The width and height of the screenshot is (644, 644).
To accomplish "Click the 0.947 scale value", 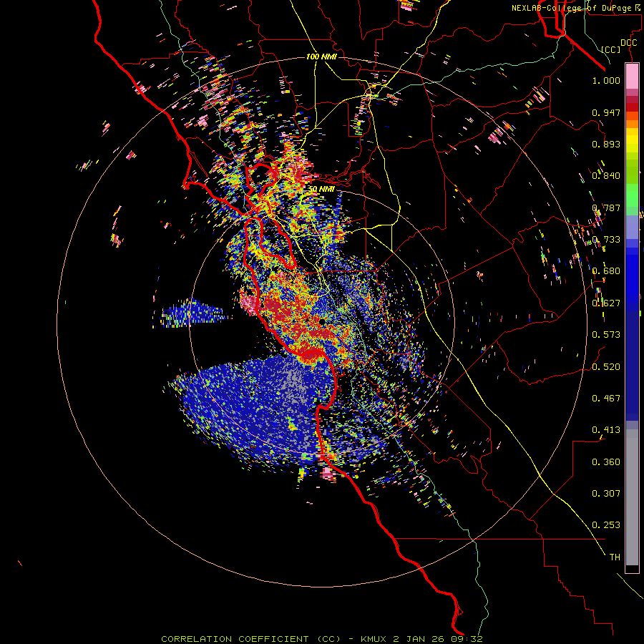I will (606, 112).
